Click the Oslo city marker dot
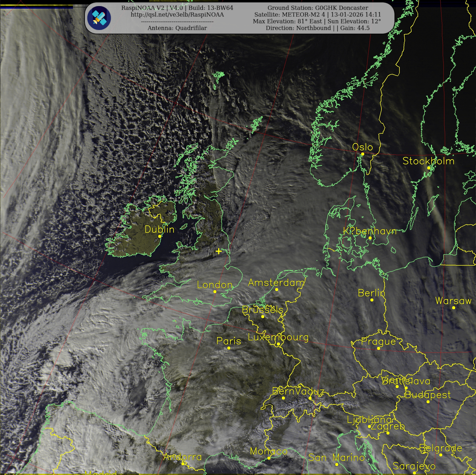476x475 pixels. click(363, 154)
